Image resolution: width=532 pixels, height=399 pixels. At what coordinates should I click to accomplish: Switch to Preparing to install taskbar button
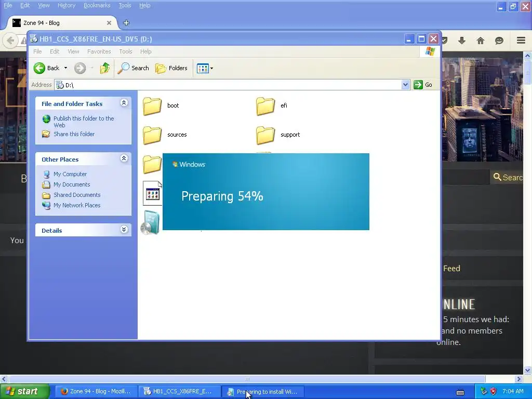tap(262, 392)
